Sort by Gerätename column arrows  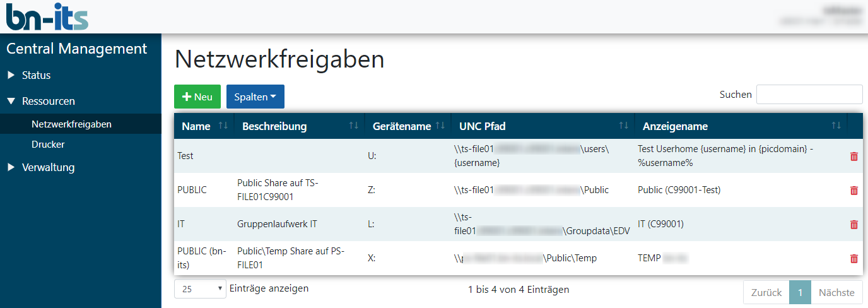point(440,126)
